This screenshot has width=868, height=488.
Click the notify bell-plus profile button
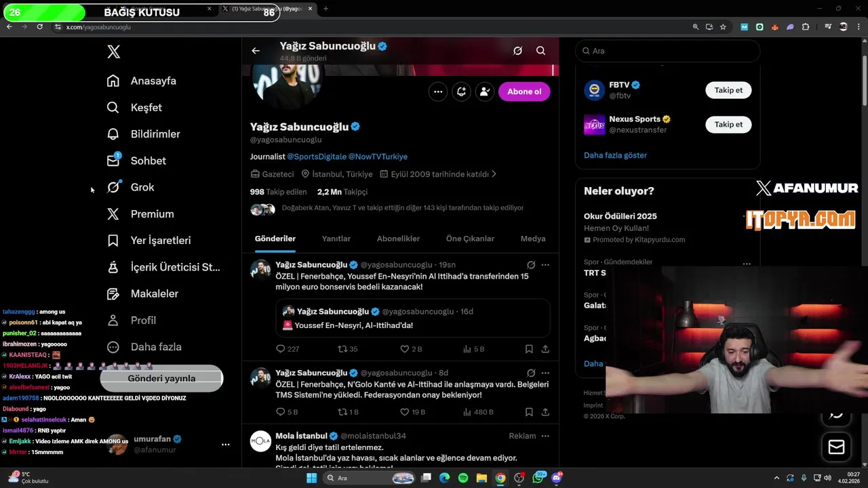[461, 91]
